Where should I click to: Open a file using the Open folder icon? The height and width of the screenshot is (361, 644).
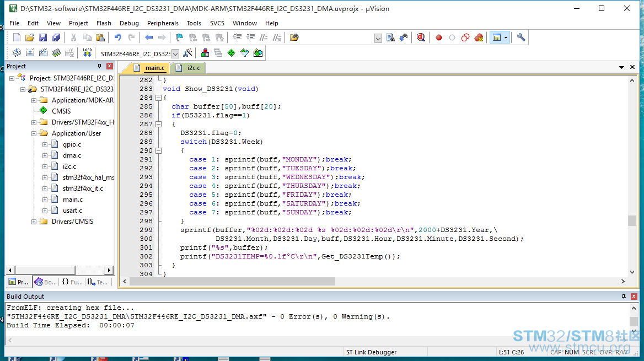(30, 38)
